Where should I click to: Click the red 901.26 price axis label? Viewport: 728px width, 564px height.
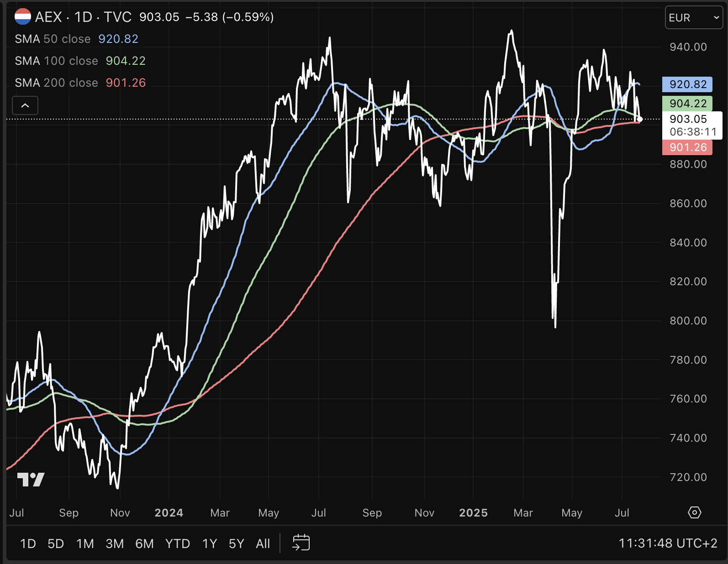point(687,147)
